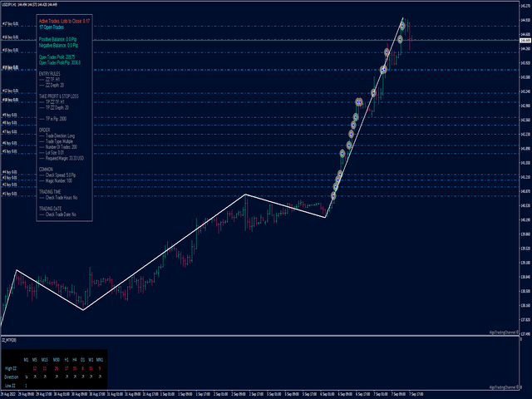Click the entry marker on the #15 buy line
The height and width of the screenshot is (399, 532).
(x=387, y=52)
